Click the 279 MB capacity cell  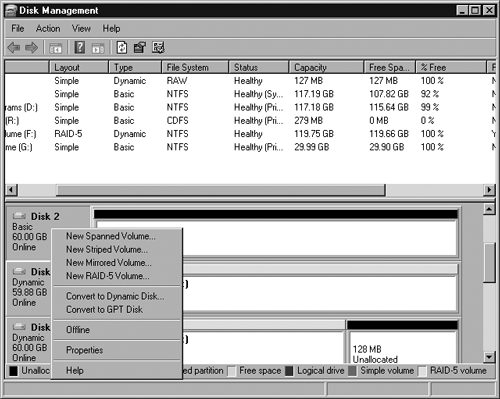coord(308,121)
